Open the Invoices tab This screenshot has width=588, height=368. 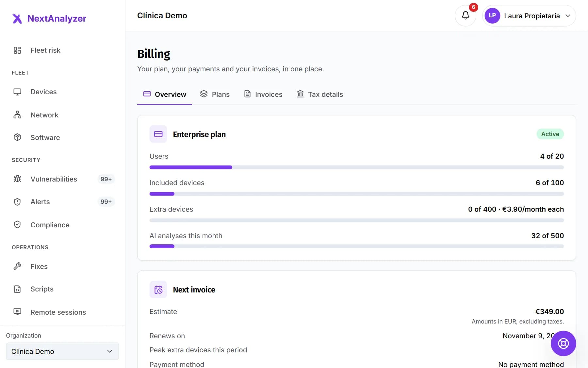[x=263, y=95]
